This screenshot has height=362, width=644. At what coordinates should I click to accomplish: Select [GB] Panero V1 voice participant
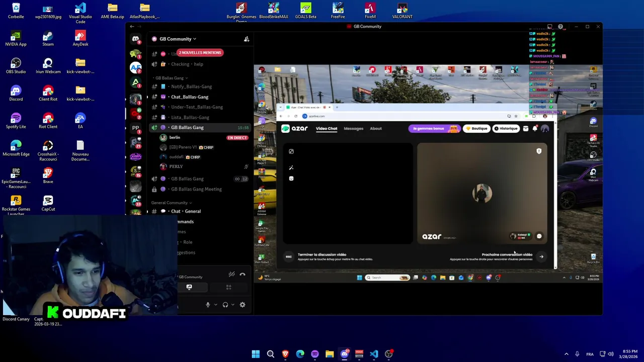coord(203,147)
